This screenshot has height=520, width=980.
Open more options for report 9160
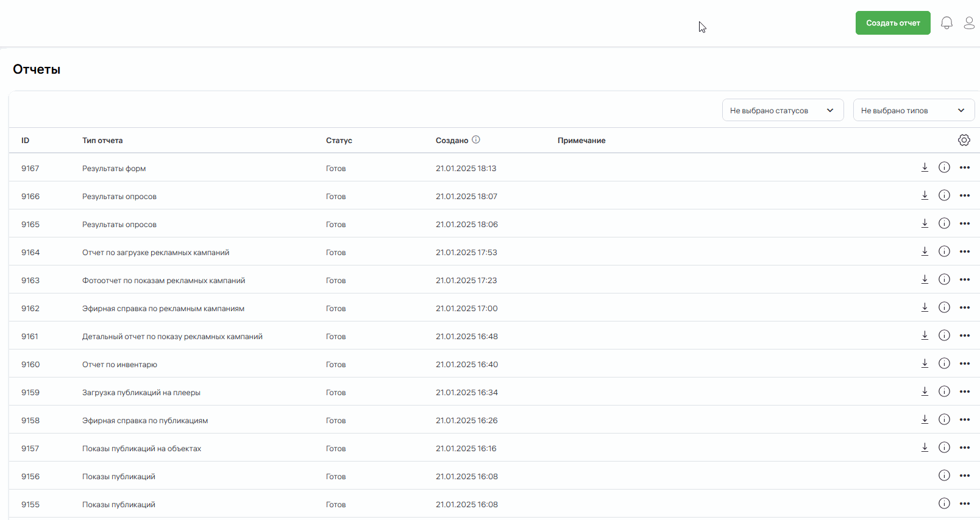(x=964, y=364)
